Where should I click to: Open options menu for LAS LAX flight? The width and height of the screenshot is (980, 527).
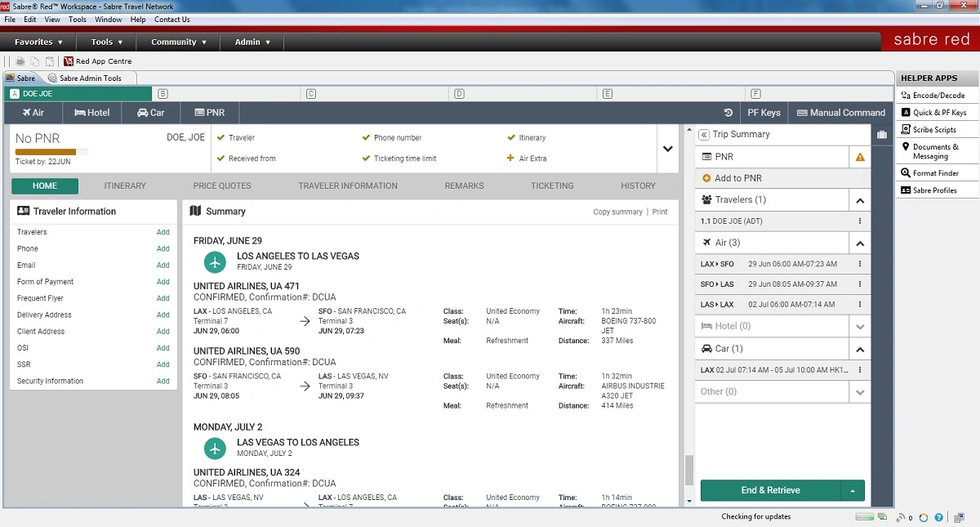point(860,304)
